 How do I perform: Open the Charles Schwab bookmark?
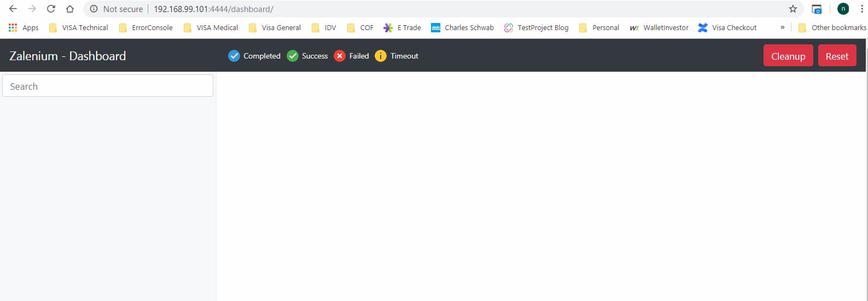[462, 27]
